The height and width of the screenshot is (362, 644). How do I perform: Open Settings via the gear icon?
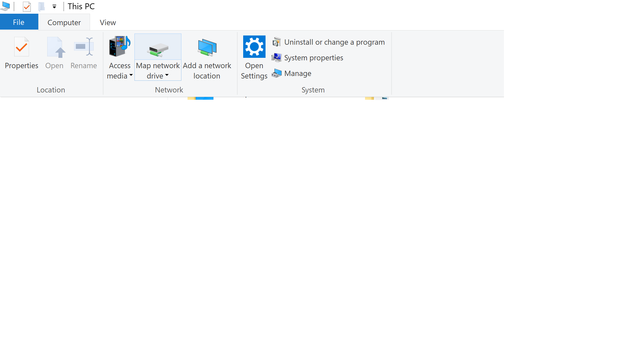(254, 47)
